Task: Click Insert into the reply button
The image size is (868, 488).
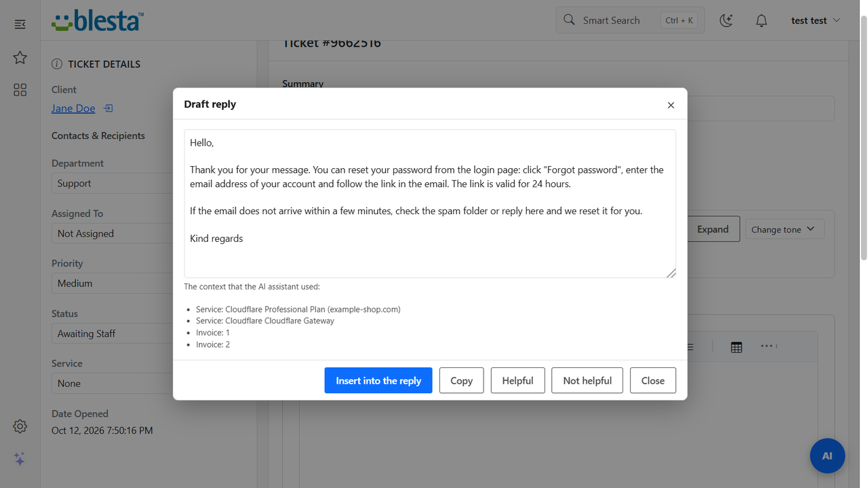Action: coord(378,380)
